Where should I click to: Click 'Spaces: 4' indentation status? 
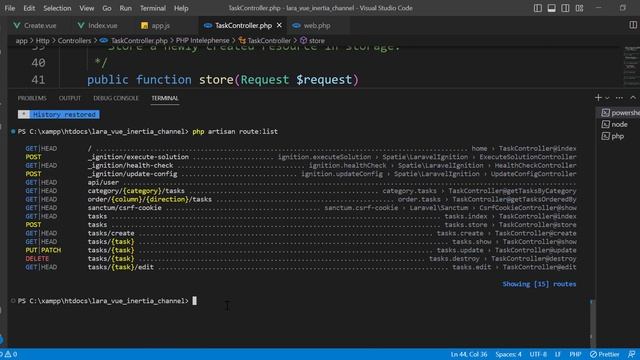(x=509, y=354)
